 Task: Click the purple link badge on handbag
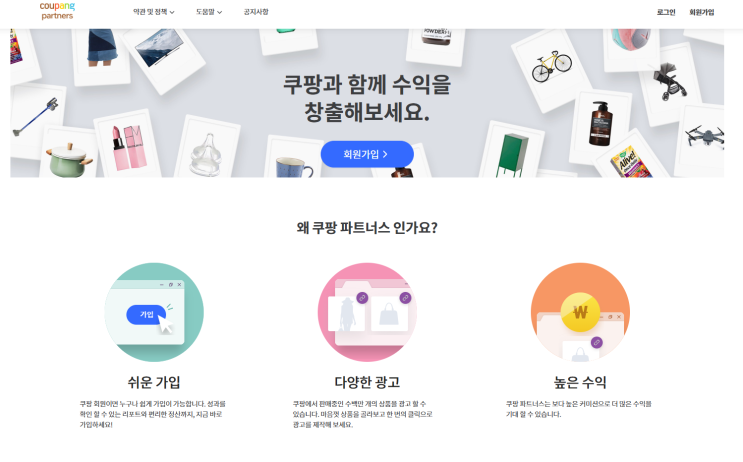pos(405,298)
